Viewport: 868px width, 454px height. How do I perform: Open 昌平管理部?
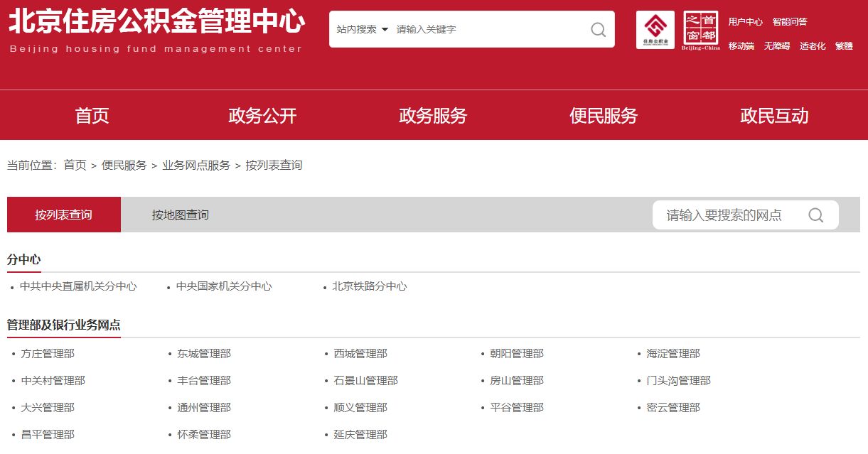[48, 434]
